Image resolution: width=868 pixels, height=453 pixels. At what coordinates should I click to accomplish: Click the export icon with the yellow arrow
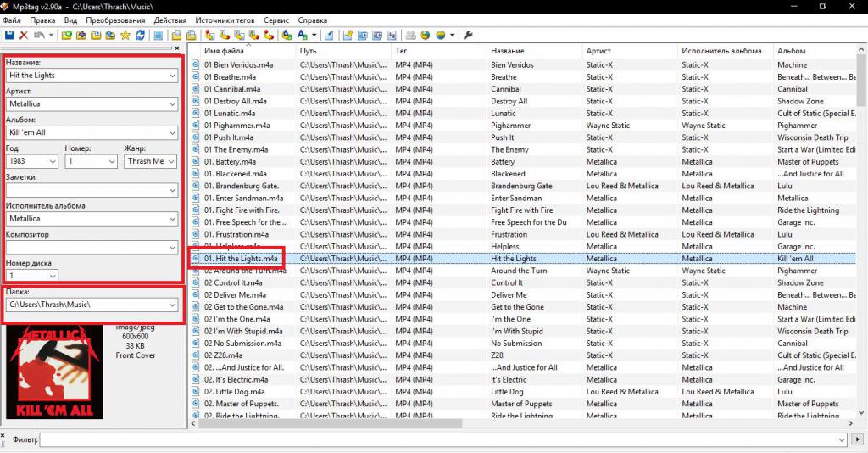[348, 35]
